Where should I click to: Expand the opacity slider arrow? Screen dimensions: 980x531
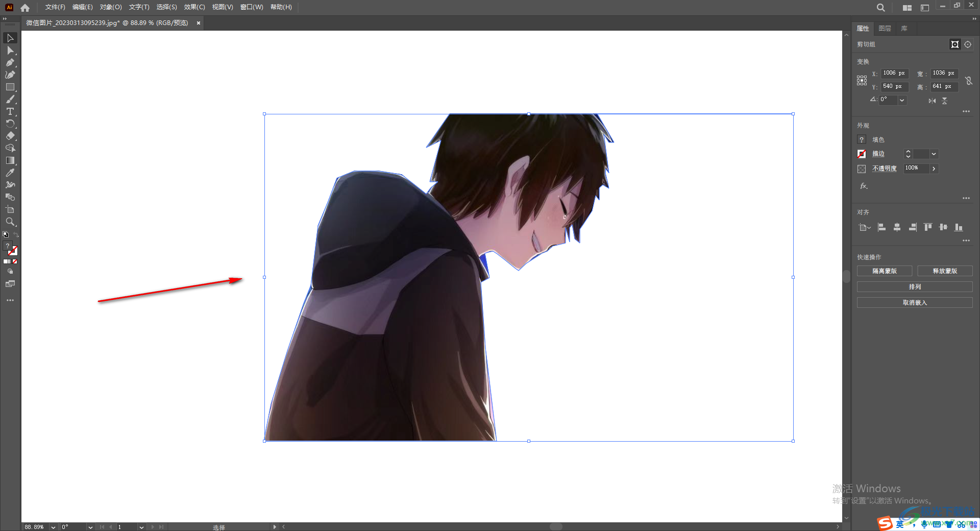pyautogui.click(x=934, y=168)
